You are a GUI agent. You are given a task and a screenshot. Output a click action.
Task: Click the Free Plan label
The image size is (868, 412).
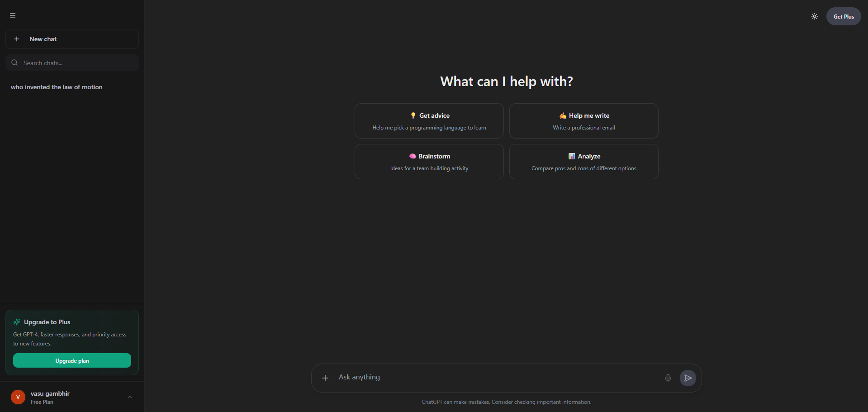tap(42, 402)
